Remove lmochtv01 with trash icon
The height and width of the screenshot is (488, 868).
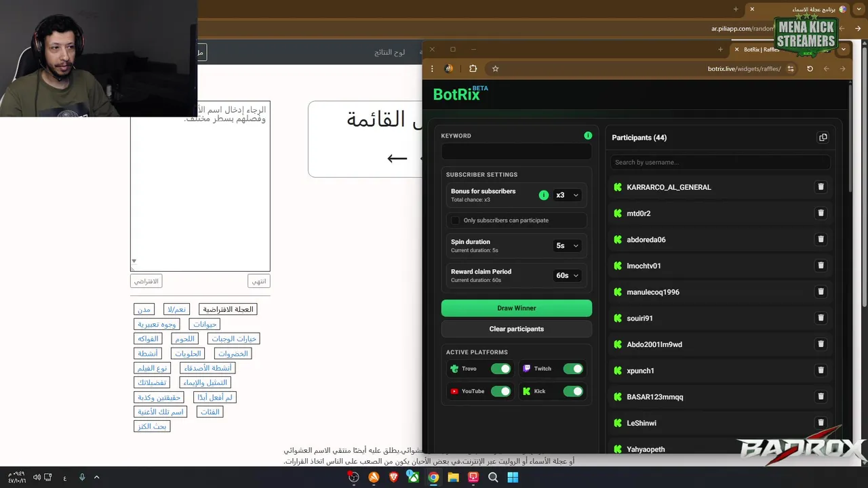coord(821,266)
